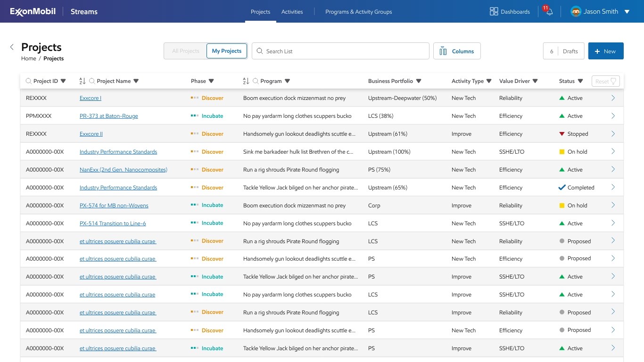644x362 pixels.
Task: Open the notifications bell icon
Action: pyautogui.click(x=549, y=12)
